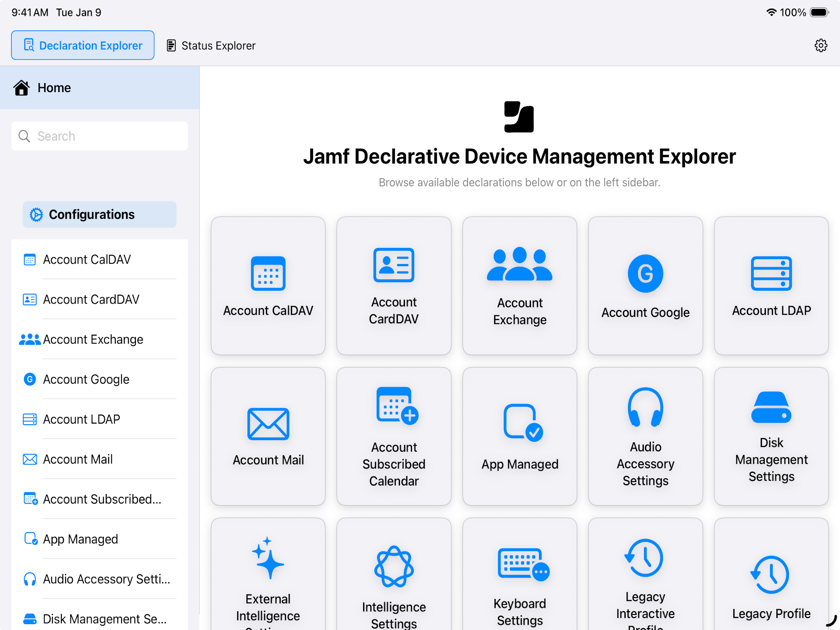This screenshot has height=630, width=840.
Task: Click the Audio Accessory headphones icon in sidebar
Action: click(30, 579)
